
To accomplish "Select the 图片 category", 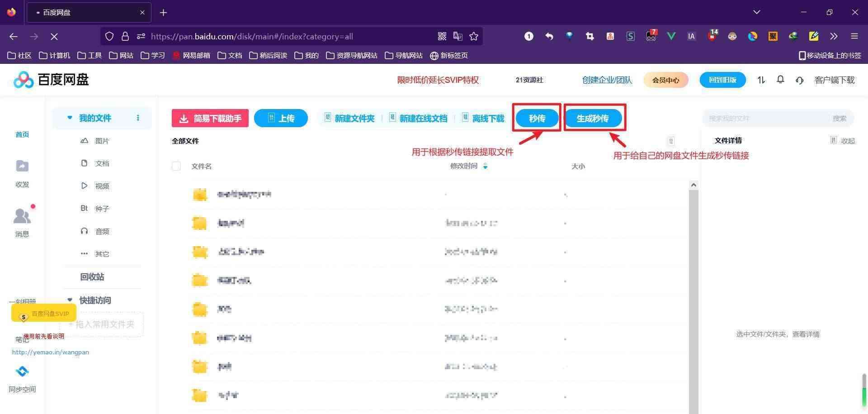I will point(102,141).
